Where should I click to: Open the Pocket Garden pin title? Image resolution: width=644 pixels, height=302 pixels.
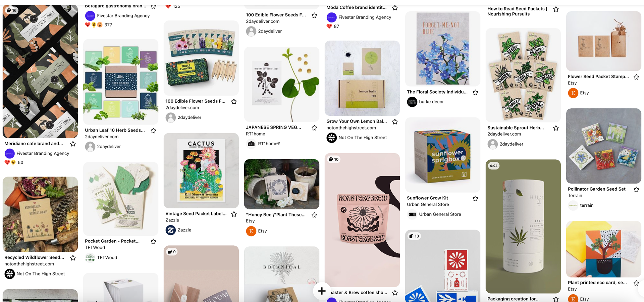click(x=112, y=241)
